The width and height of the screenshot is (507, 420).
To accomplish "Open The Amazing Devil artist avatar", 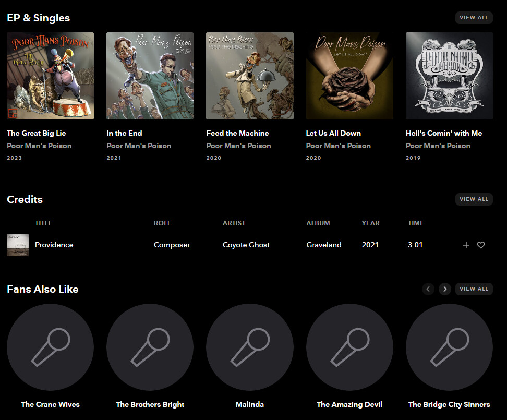I will pyautogui.click(x=349, y=347).
